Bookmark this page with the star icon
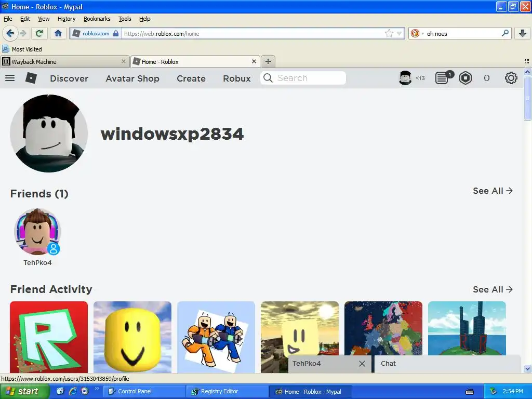The height and width of the screenshot is (399, 532). pos(389,33)
